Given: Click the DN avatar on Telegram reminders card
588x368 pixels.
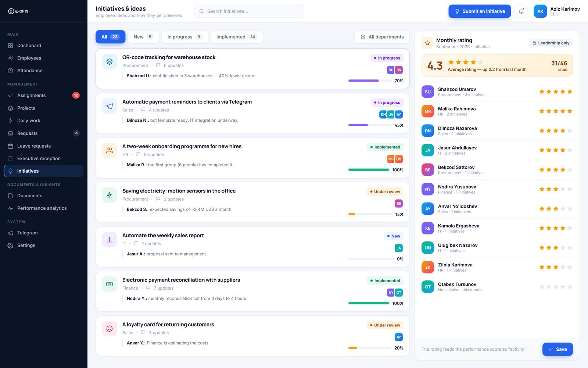Looking at the screenshot, I should coord(383,114).
